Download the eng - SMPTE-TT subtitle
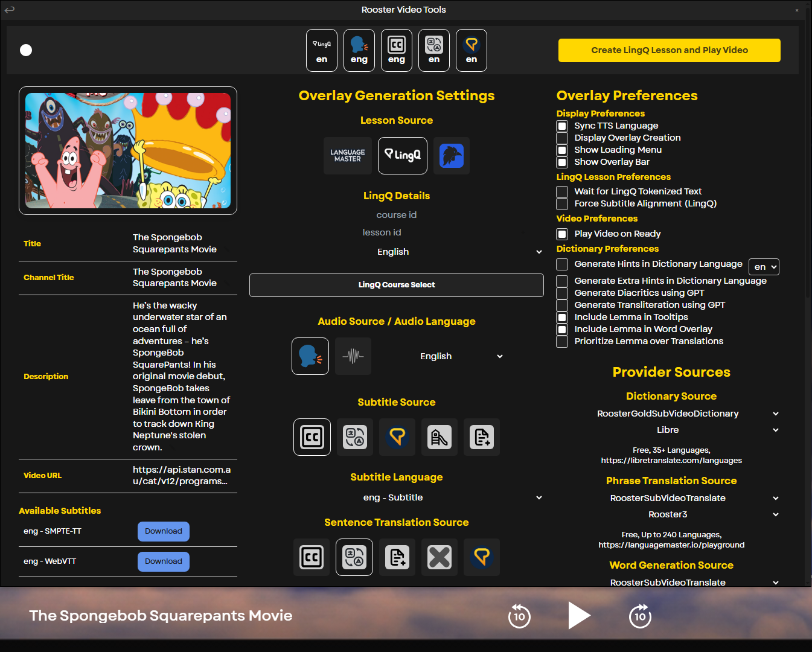 click(164, 531)
